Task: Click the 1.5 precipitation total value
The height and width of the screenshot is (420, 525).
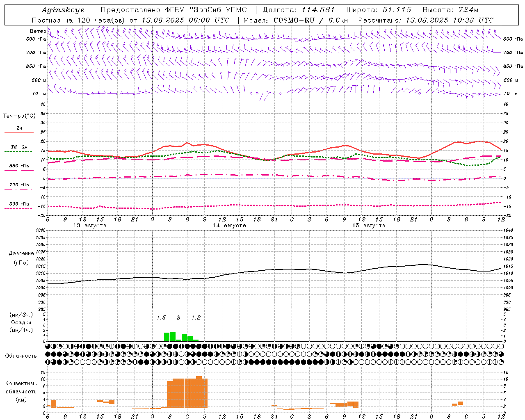Action: pos(161,317)
